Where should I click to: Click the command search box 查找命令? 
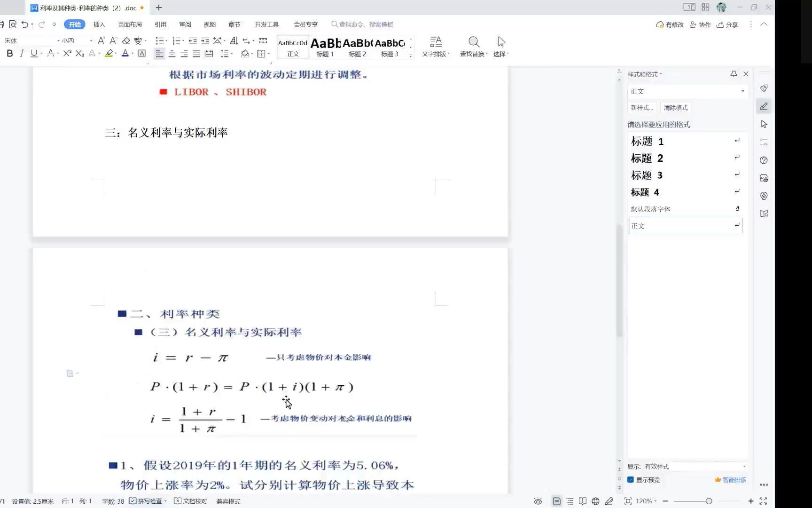tap(362, 24)
